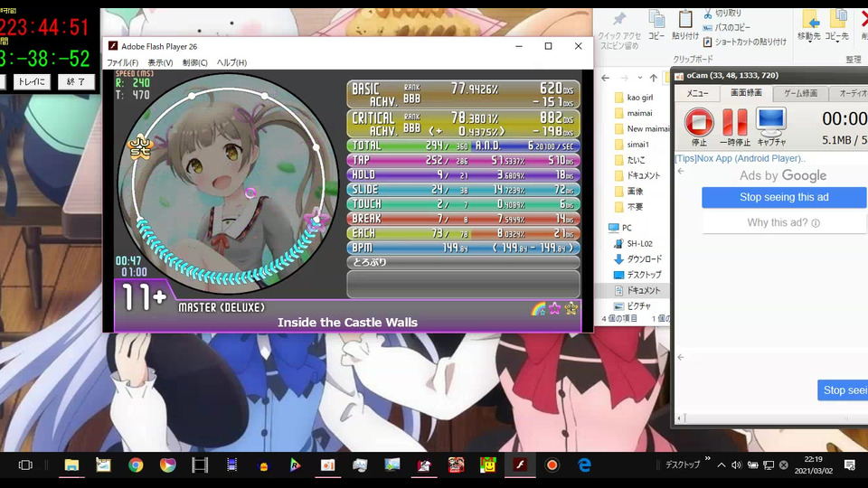Open Flash Player ヘルプ(H) menu
The image size is (868, 488).
pos(231,62)
